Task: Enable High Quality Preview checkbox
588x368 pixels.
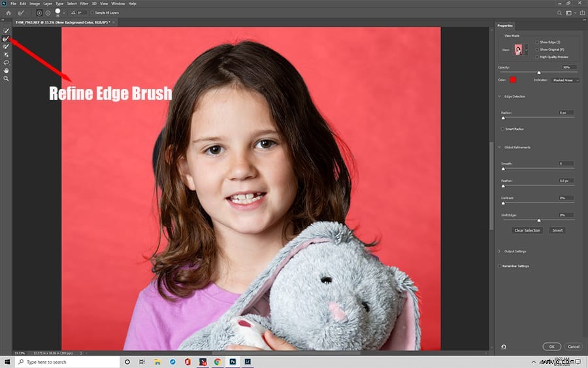Action: point(537,57)
